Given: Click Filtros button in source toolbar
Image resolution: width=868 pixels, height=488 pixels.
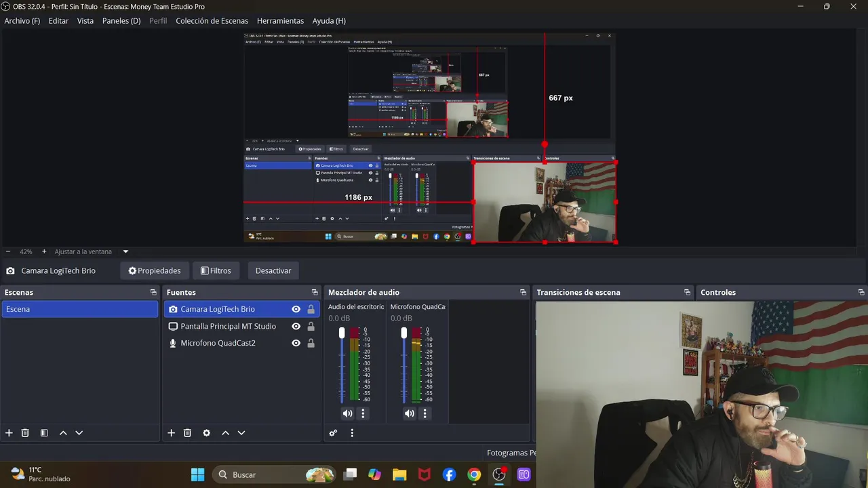Looking at the screenshot, I should pyautogui.click(x=216, y=270).
